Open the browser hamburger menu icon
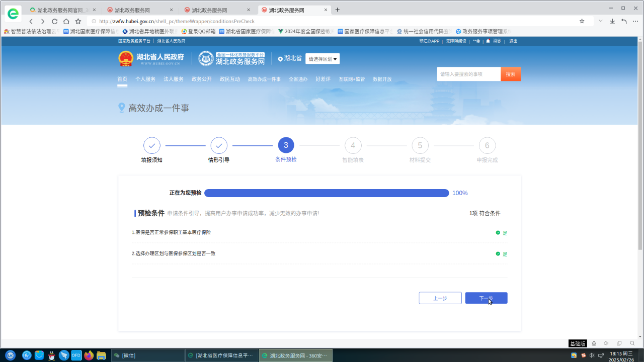This screenshot has height=362, width=644. pyautogui.click(x=635, y=21)
